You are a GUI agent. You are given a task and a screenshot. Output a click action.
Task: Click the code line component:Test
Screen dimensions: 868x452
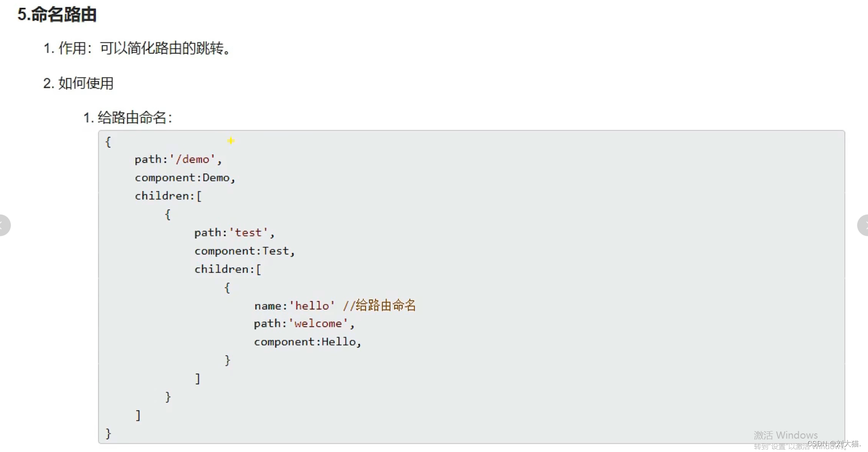(244, 251)
